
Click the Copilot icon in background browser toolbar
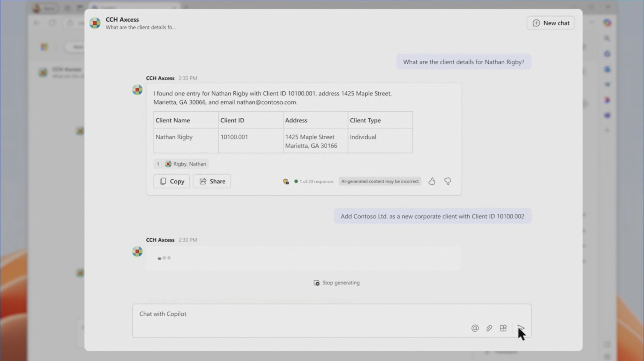coord(607,23)
